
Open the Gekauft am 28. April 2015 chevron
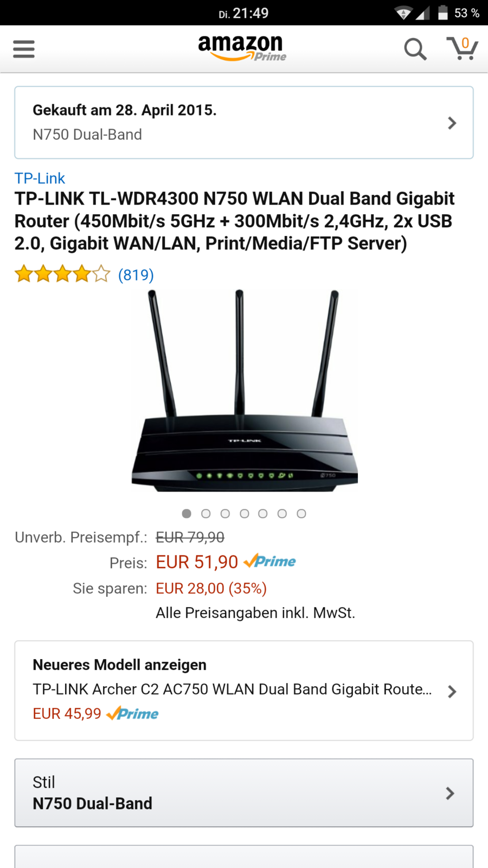[x=452, y=123]
